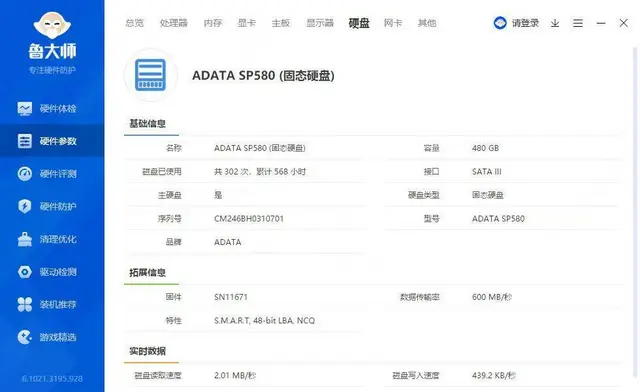The width and height of the screenshot is (640, 392).
Task: Select 主硬盘 value 是
Action: [x=218, y=195]
